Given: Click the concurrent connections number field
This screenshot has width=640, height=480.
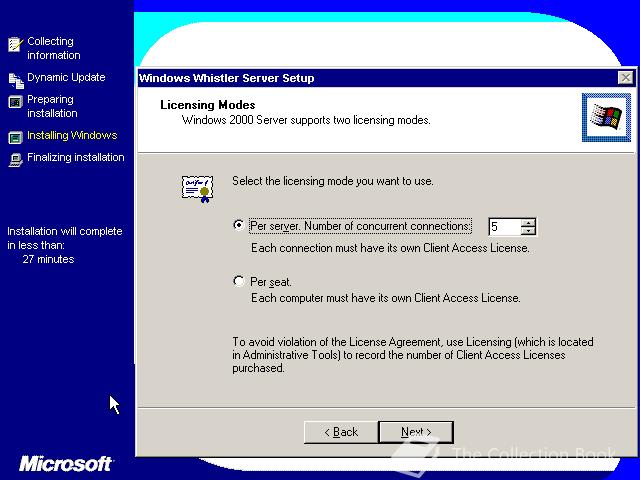Looking at the screenshot, I should coord(505,227).
